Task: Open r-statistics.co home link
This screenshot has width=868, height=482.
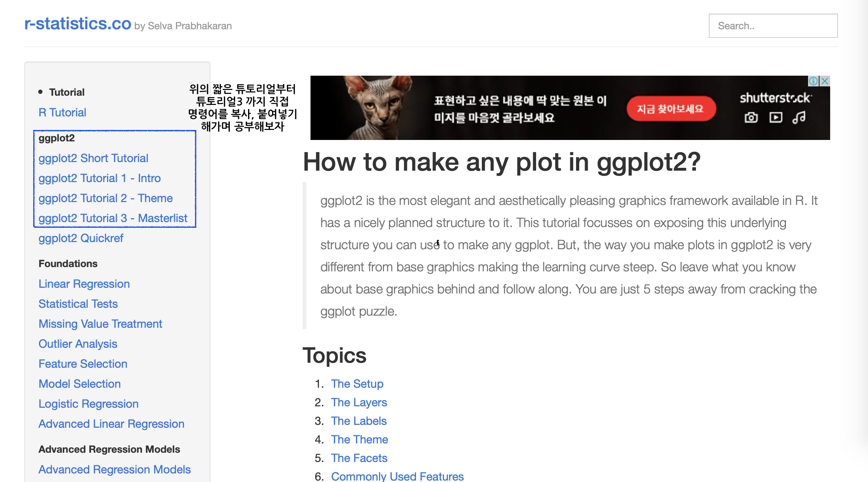Action: point(78,24)
